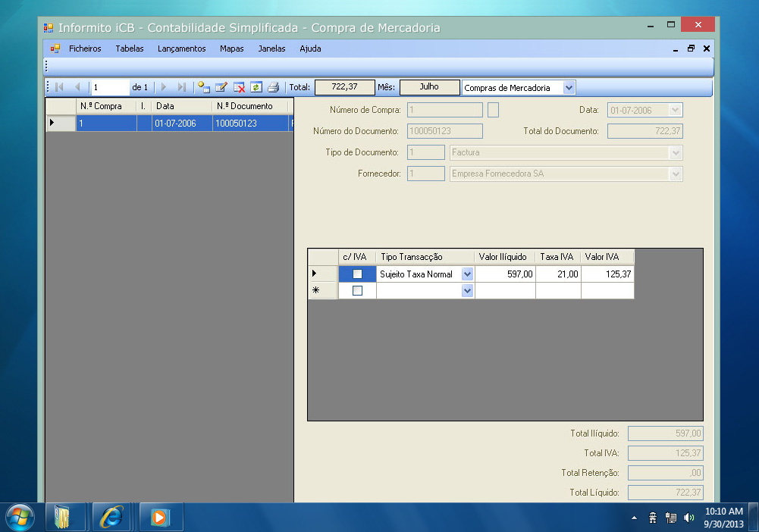The height and width of the screenshot is (532, 759).
Task: Expand the Compras de Mercadoria dropdown
Action: (x=569, y=87)
